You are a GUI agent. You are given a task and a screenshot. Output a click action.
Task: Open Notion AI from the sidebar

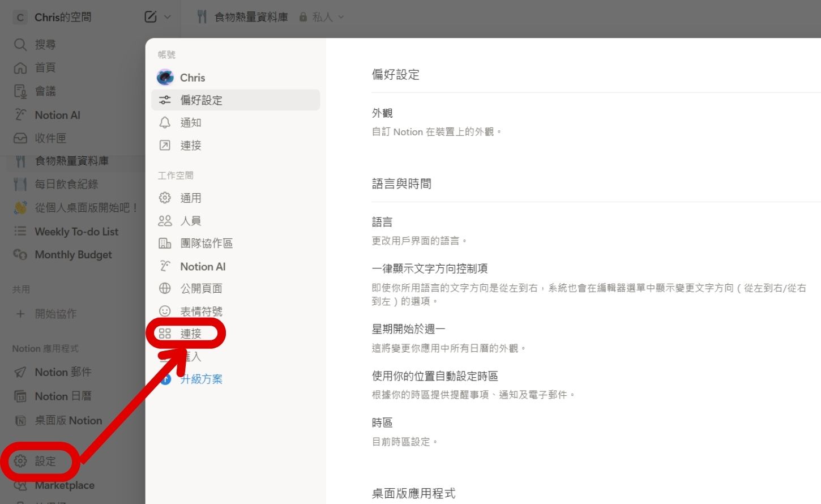point(58,114)
